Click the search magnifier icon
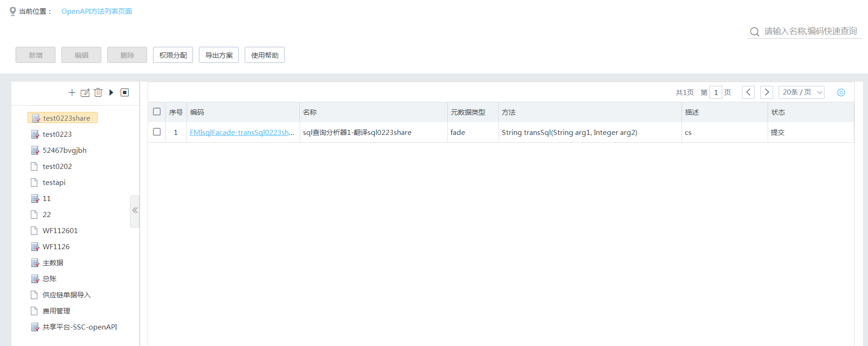Viewport: 868px width, 346px height. point(754,32)
